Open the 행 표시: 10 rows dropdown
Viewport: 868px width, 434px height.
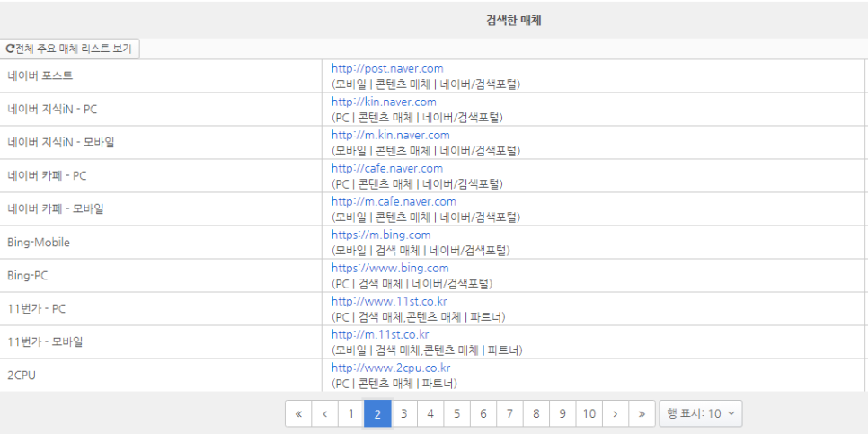(x=701, y=413)
